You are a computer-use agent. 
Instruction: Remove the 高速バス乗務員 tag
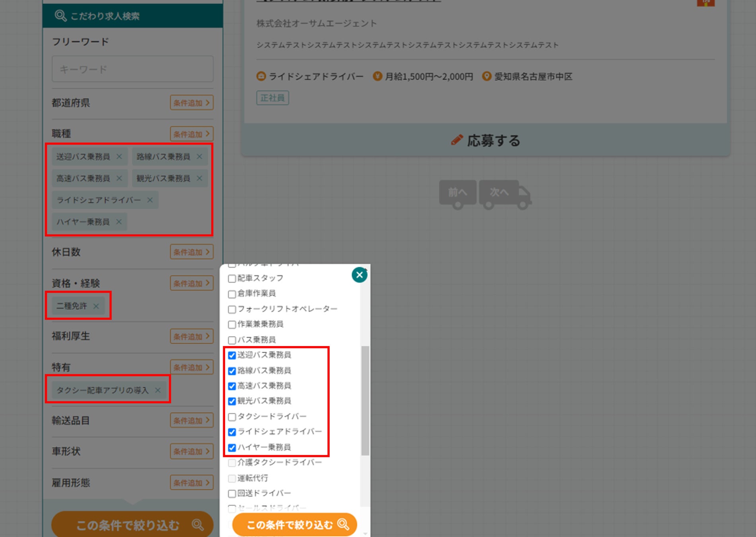point(119,178)
